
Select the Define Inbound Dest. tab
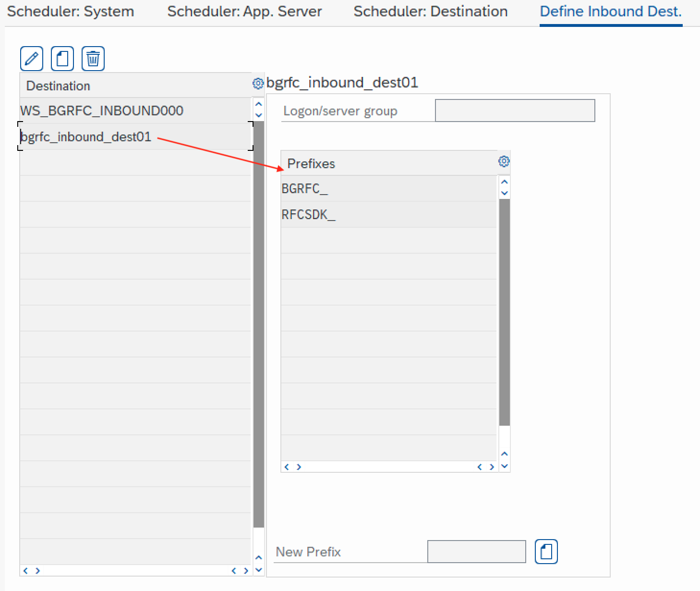coord(611,12)
